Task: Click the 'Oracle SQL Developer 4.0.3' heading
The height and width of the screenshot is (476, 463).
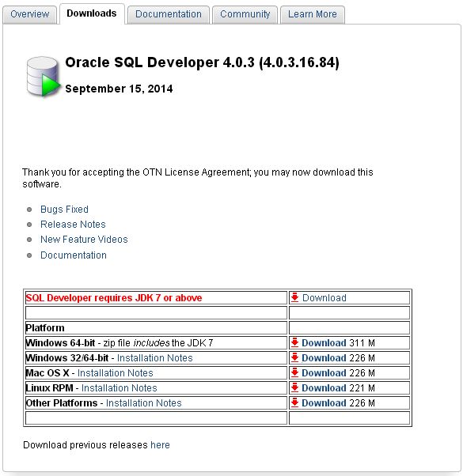Action: click(x=202, y=62)
